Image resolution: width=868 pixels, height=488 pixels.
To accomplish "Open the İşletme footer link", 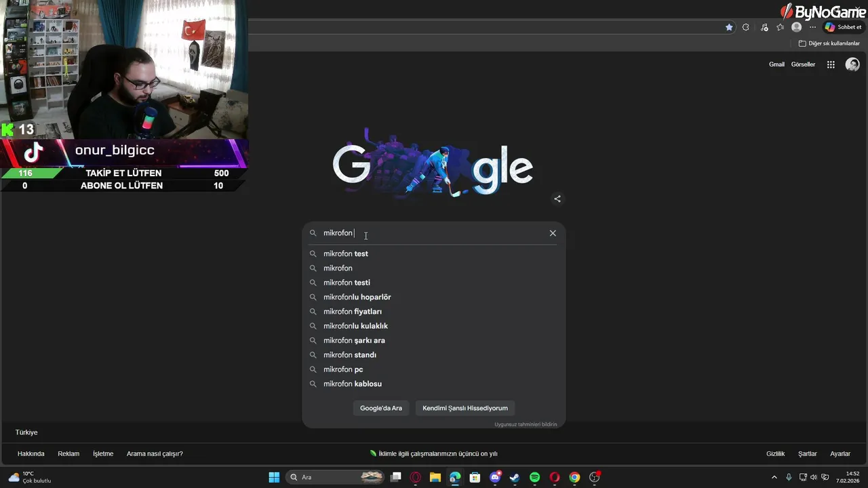I will 103,453.
